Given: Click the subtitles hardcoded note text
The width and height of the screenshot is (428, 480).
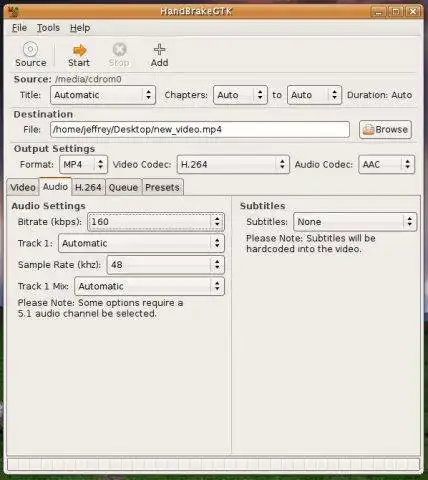Looking at the screenshot, I should (x=311, y=244).
